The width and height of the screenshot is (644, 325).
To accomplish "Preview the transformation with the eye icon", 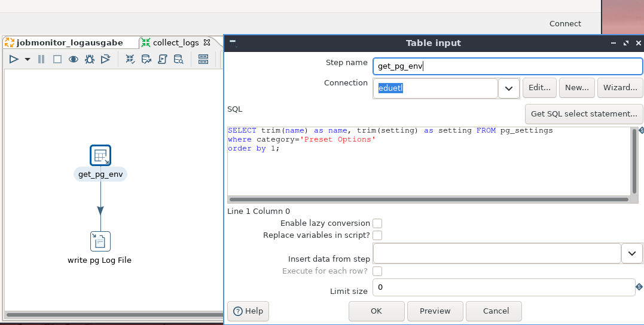I will pos(74,60).
